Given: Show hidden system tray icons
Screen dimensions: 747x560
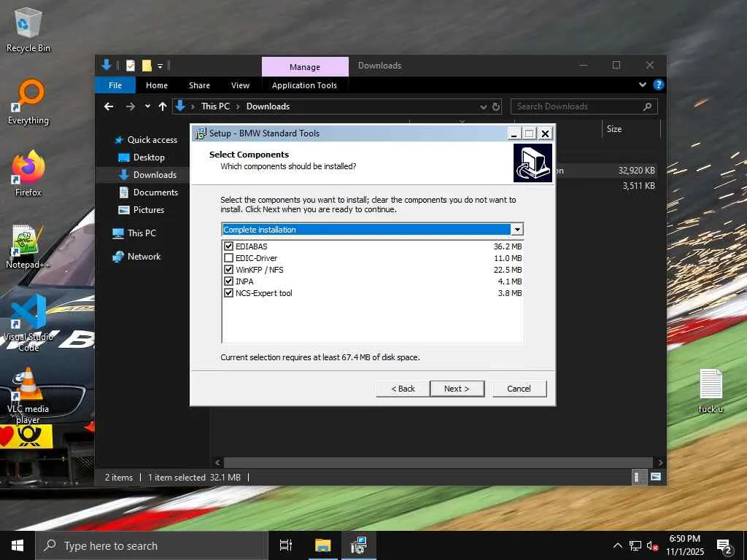Looking at the screenshot, I should (x=617, y=545).
